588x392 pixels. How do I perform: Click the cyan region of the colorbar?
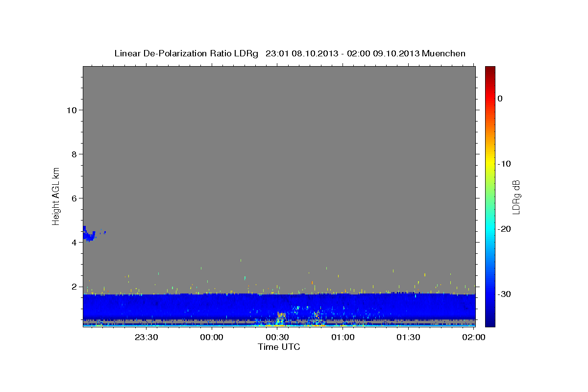(490, 228)
